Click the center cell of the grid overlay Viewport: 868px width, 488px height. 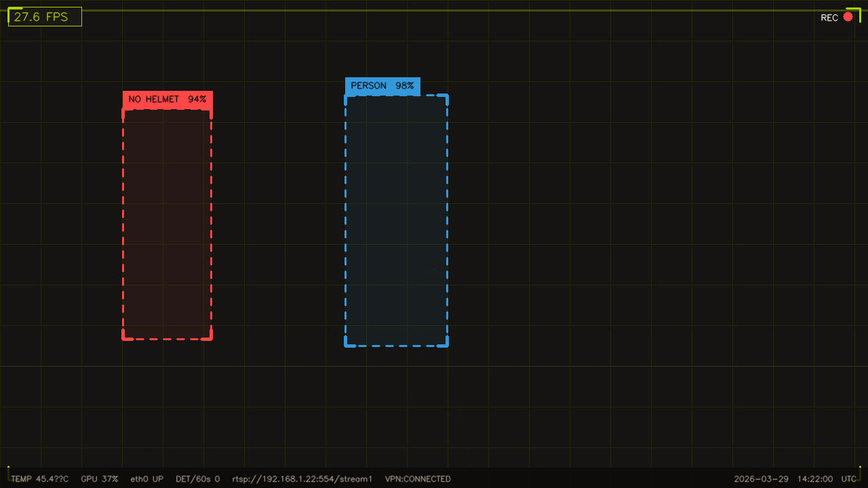tap(434, 244)
